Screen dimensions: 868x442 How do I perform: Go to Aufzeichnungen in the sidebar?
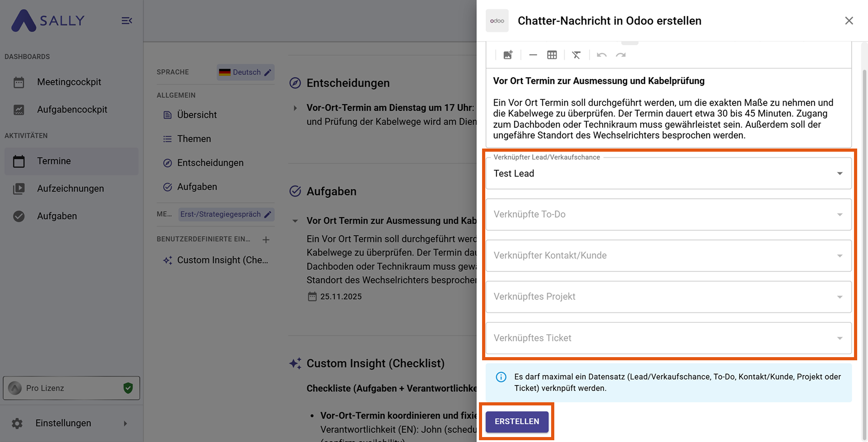point(70,189)
